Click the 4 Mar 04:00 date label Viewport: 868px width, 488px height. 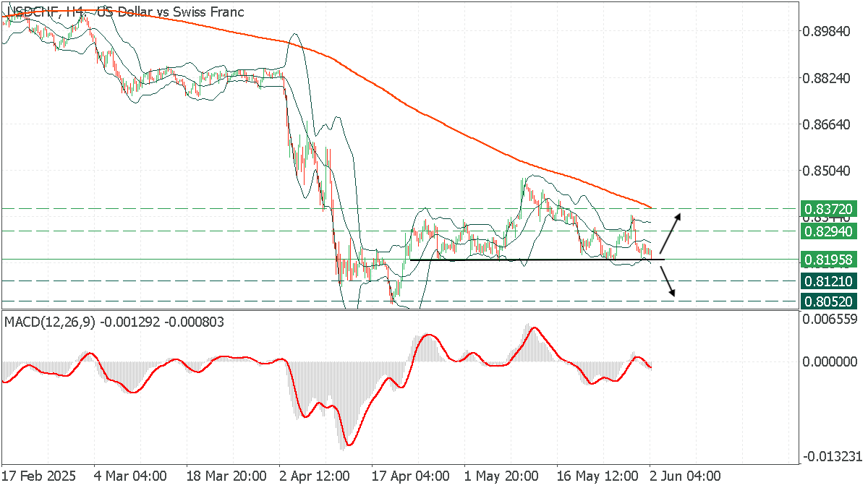pos(129,476)
